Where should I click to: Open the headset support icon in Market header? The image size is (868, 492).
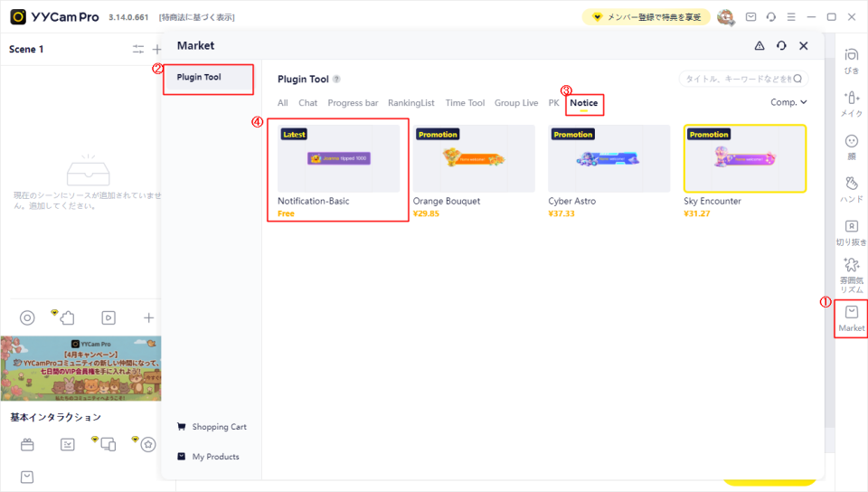[x=781, y=46]
